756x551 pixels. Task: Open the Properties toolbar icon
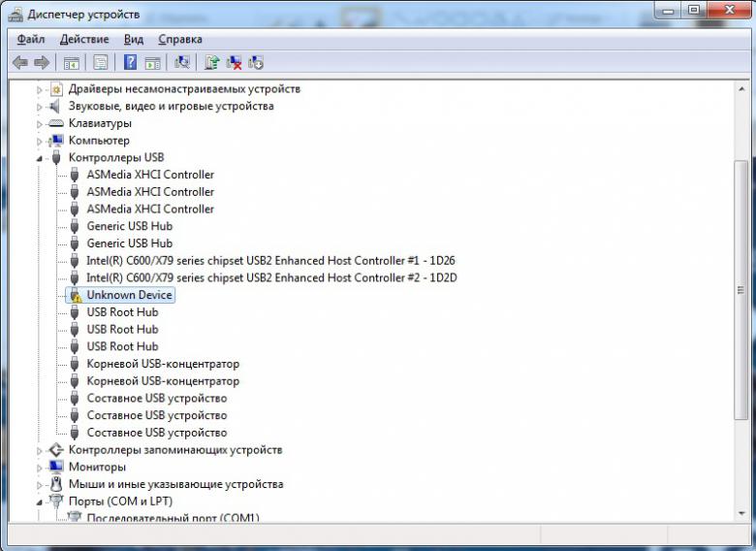coord(100,63)
